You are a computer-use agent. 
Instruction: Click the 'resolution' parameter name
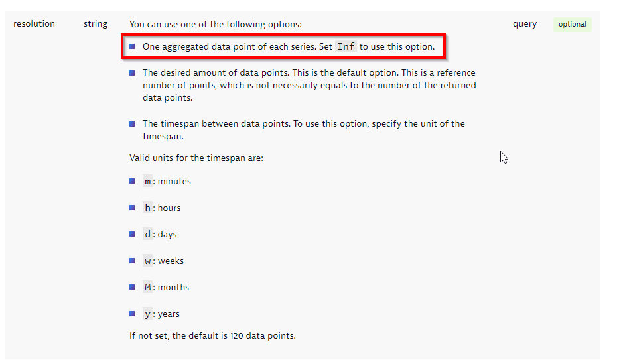pos(34,24)
